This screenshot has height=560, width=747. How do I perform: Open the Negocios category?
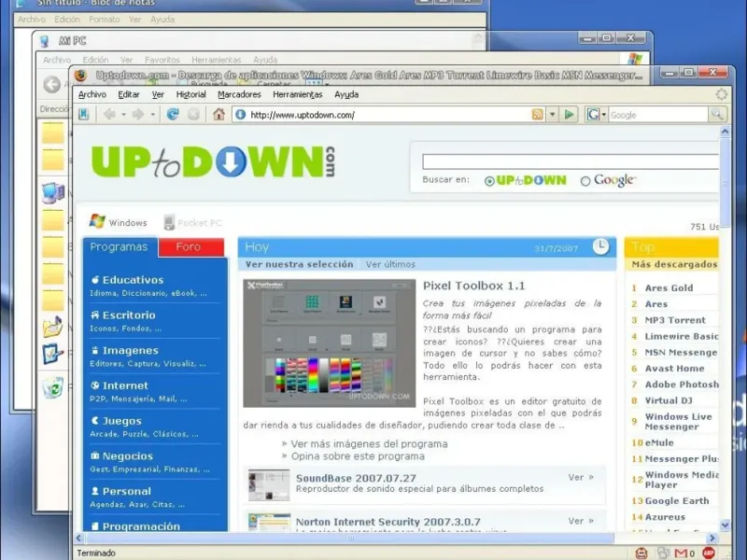coord(128,456)
